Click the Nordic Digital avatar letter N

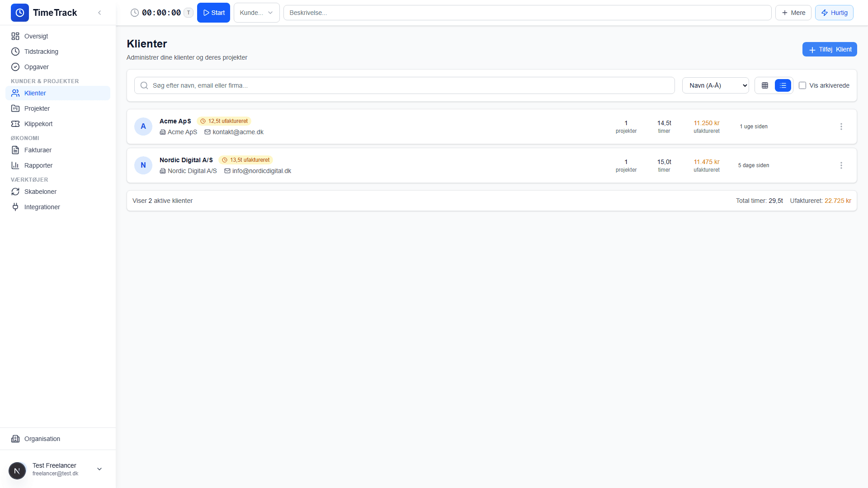tap(143, 165)
